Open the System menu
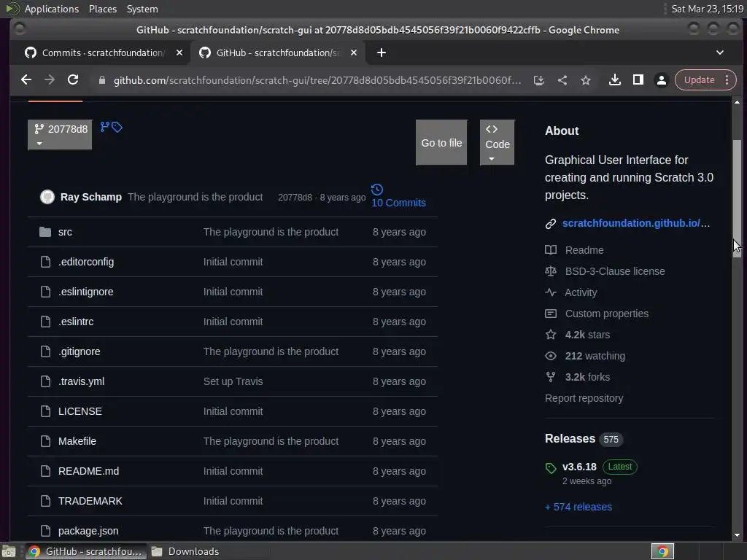The width and height of the screenshot is (747, 560). [142, 9]
